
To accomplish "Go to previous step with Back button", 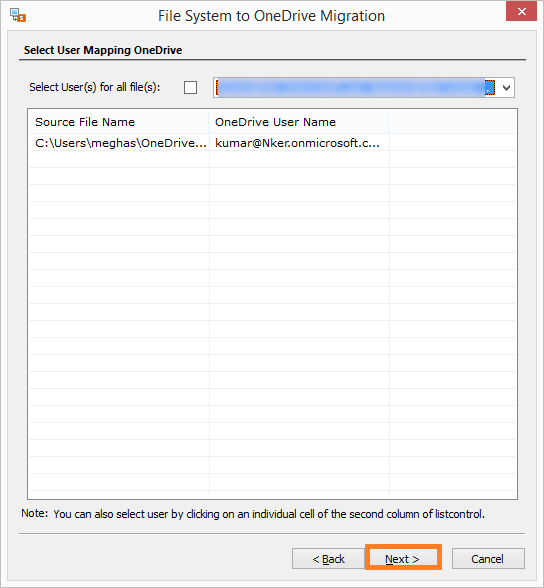I will (x=328, y=559).
